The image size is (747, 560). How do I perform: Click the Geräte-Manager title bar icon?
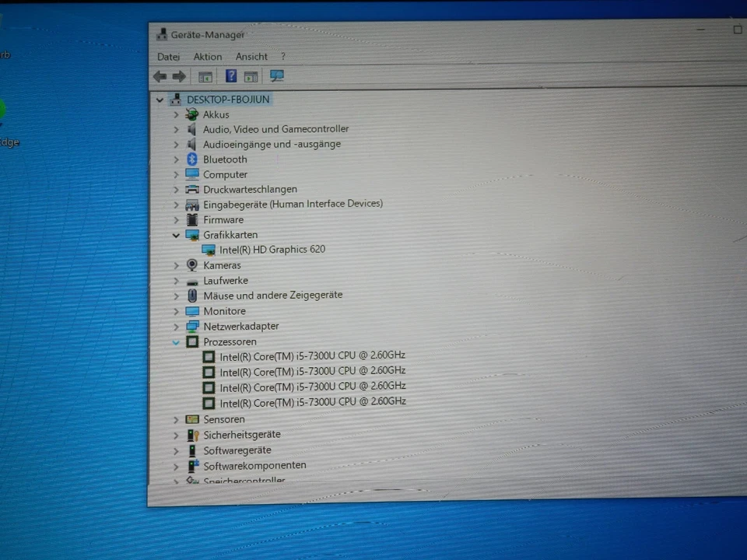coord(162,34)
